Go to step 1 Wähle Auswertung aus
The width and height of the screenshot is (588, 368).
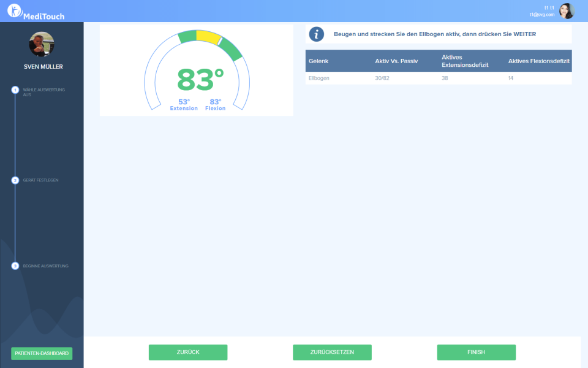15,90
